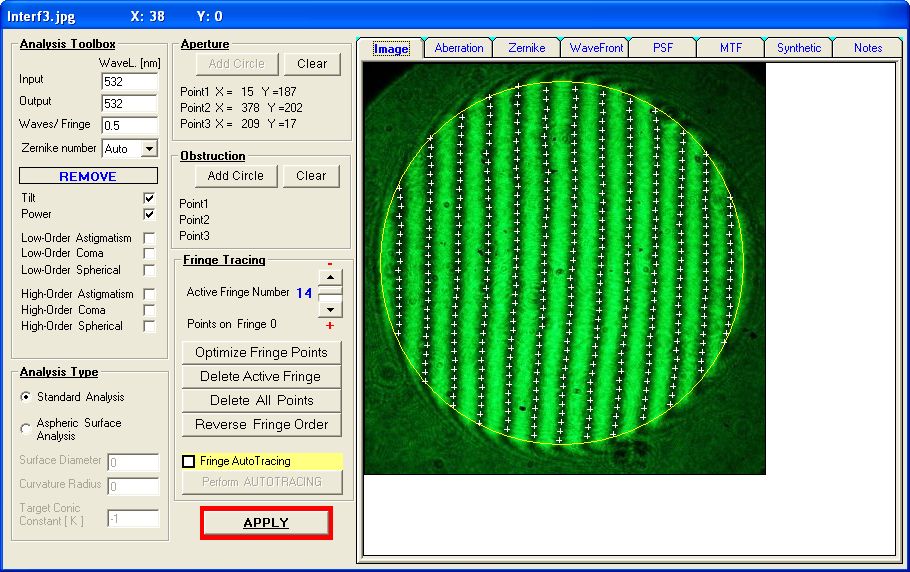Viewport: 910px width, 572px height.
Task: Open the Zernike tab
Action: click(526, 48)
